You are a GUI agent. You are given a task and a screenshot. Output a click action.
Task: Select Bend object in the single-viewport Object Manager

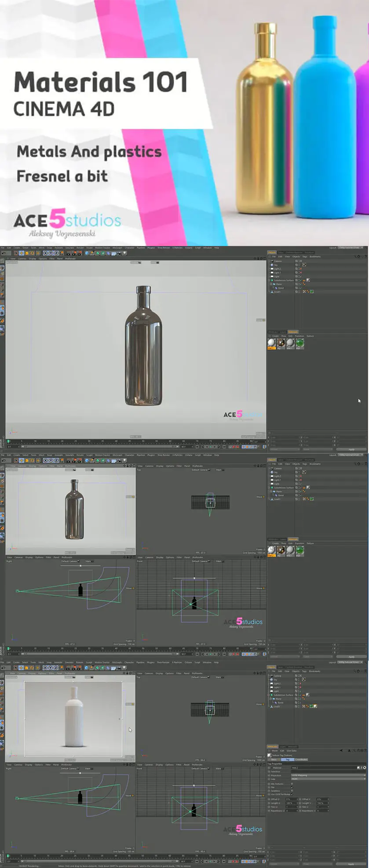click(x=281, y=288)
